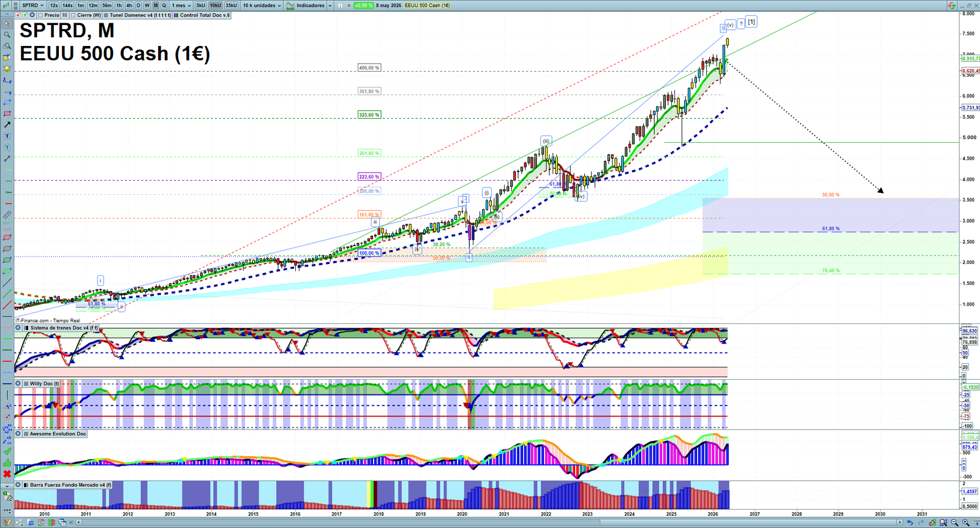
Task: Select the 5kU units button
Action: pos(200,6)
